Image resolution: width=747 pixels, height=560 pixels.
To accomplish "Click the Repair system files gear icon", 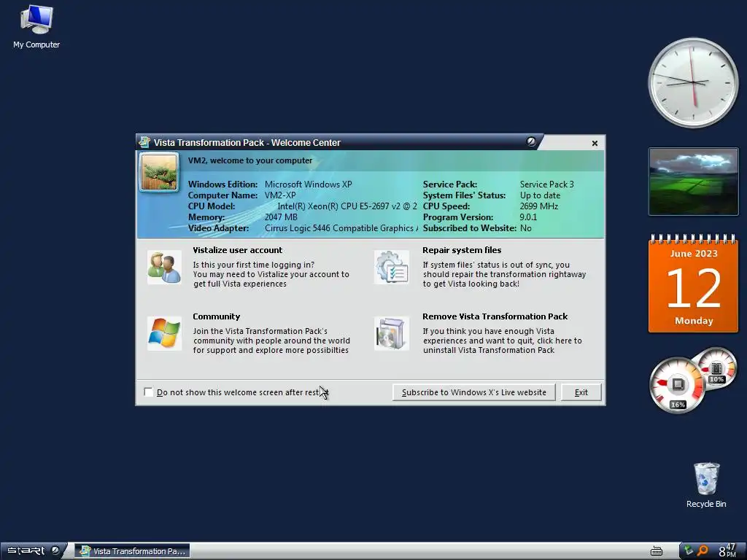I will tap(392, 268).
